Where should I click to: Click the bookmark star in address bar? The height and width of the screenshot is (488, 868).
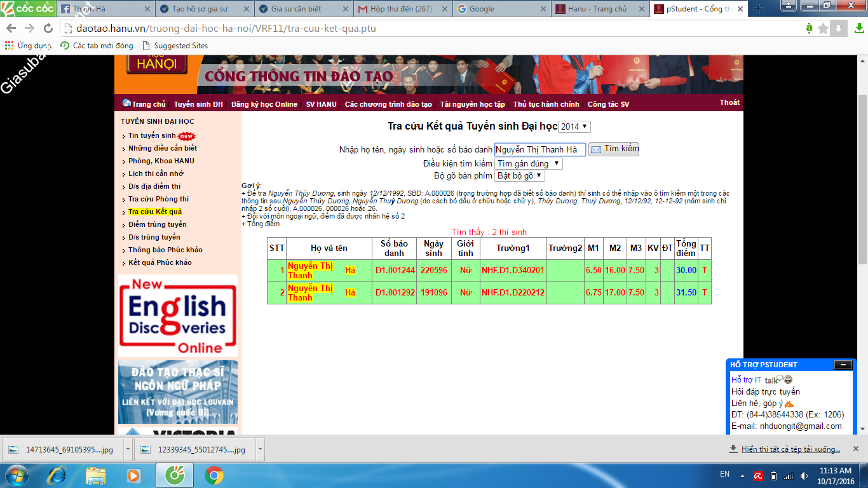tap(824, 29)
